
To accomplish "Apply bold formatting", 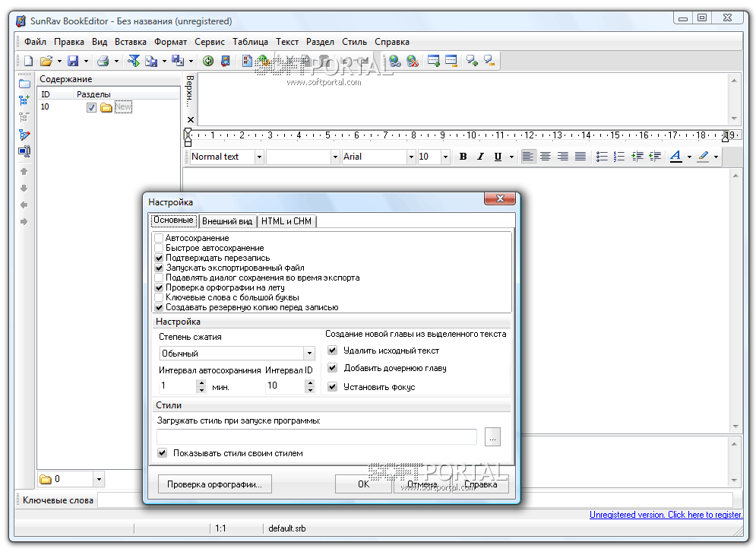I will pyautogui.click(x=463, y=157).
